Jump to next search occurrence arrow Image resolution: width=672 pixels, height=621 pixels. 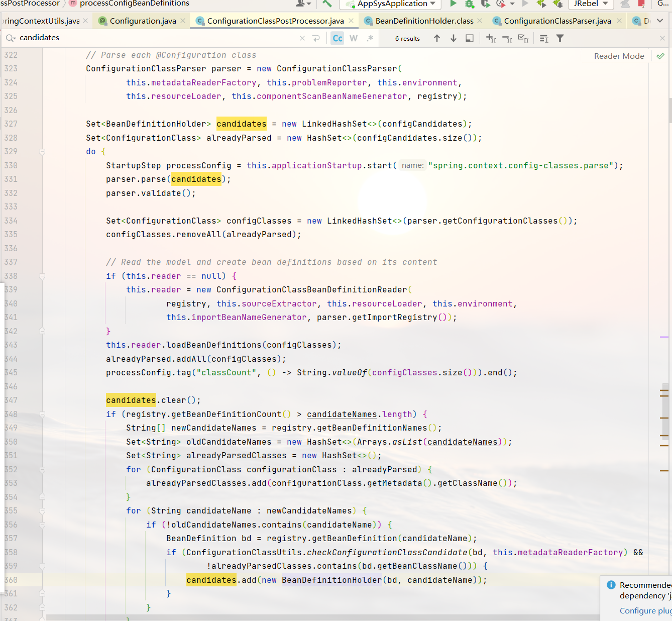point(454,38)
